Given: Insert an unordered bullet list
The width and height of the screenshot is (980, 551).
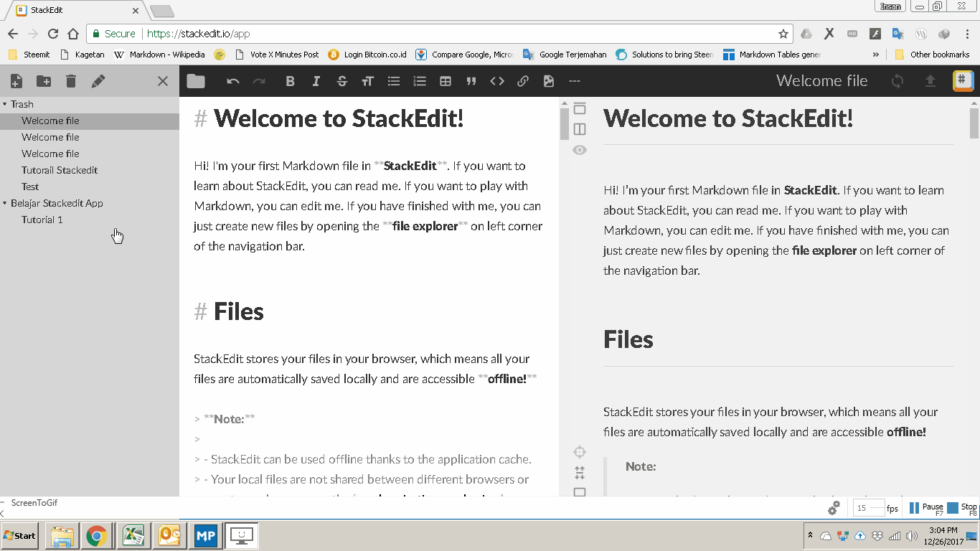Looking at the screenshot, I should click(x=394, y=81).
